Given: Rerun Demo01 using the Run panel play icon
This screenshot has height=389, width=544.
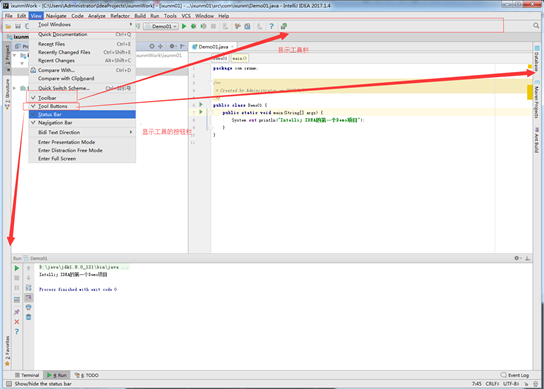Looking at the screenshot, I should point(17,268).
